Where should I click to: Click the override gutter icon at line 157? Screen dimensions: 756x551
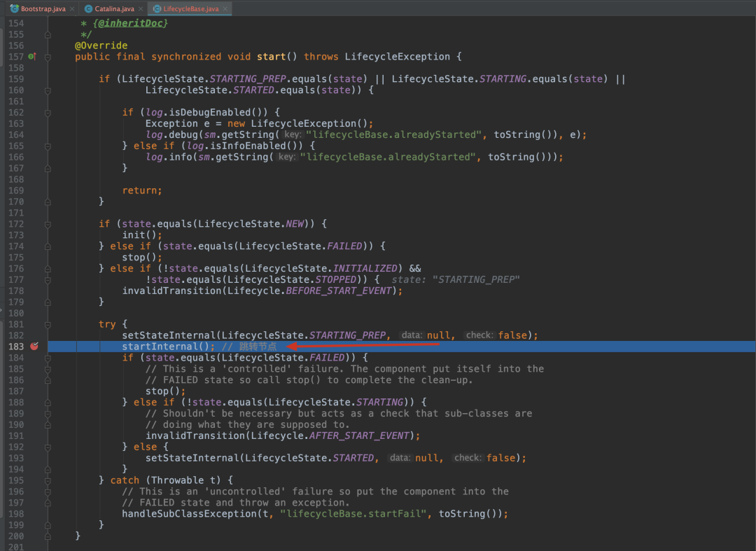coord(31,57)
